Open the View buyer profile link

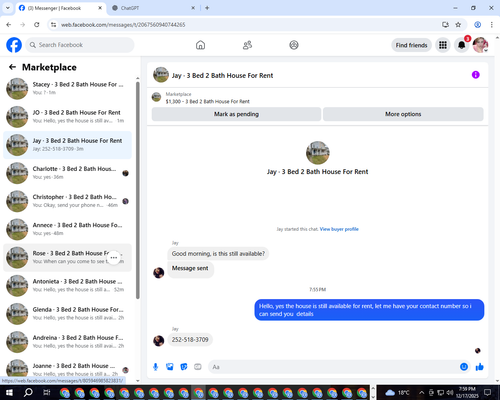click(x=339, y=229)
